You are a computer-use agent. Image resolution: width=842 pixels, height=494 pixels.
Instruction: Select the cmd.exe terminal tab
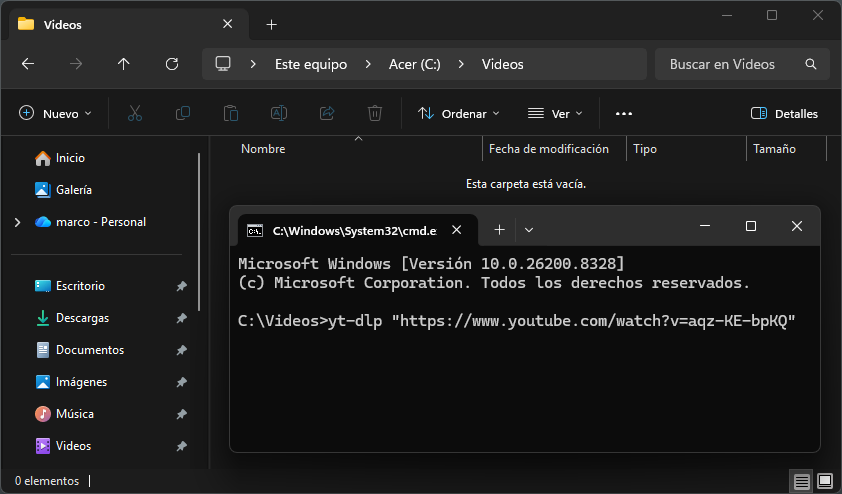(358, 230)
